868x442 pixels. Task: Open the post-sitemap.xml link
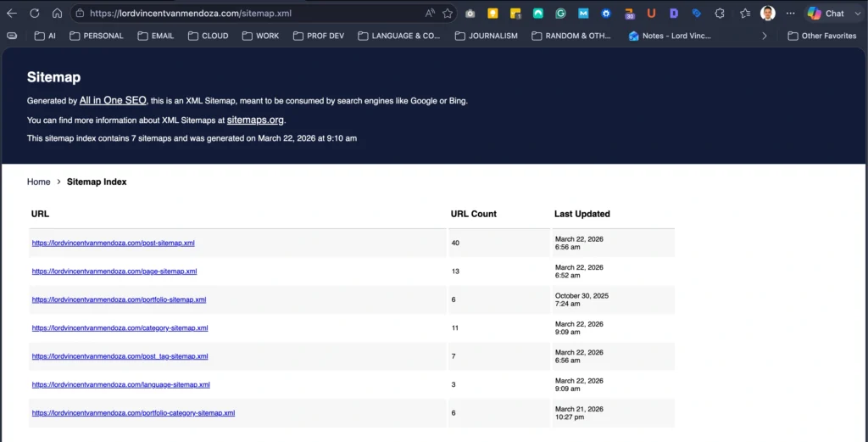click(x=113, y=243)
